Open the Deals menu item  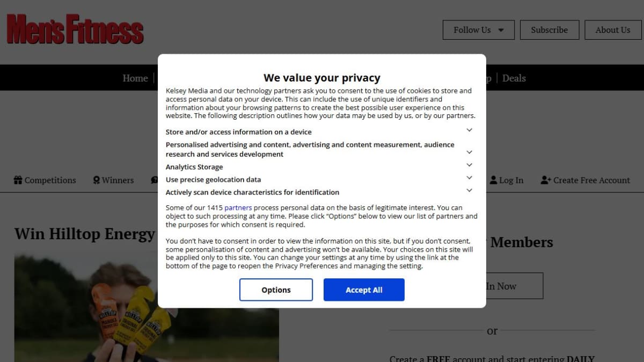[514, 78]
